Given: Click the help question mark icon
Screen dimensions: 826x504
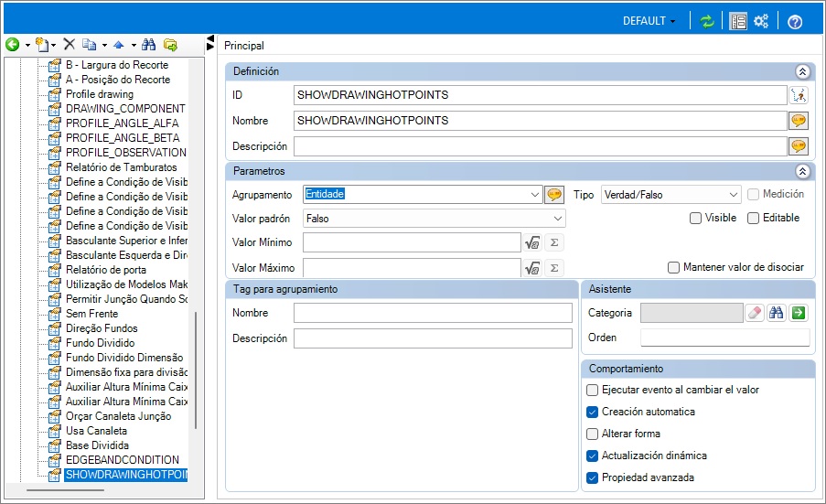Looking at the screenshot, I should point(795,22).
